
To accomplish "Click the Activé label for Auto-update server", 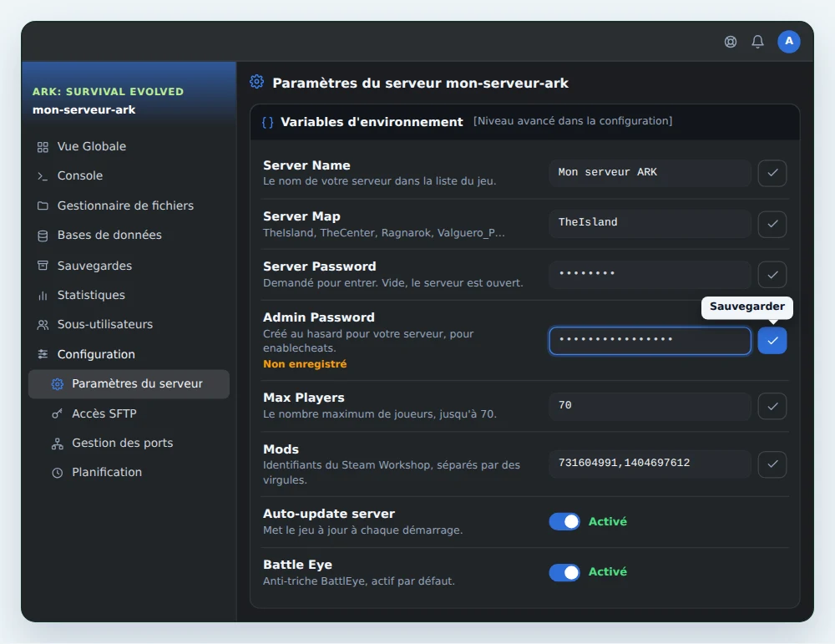I will [608, 522].
